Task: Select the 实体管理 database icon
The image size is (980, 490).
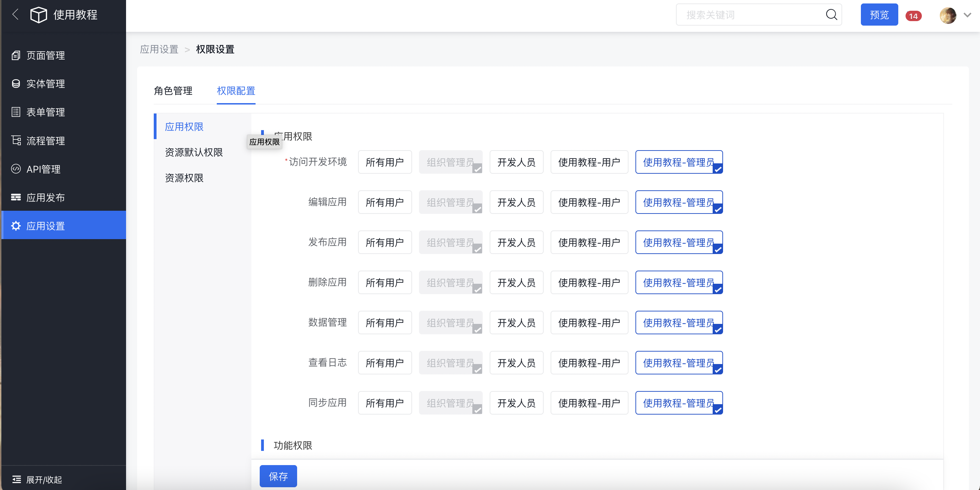Action: click(x=16, y=84)
